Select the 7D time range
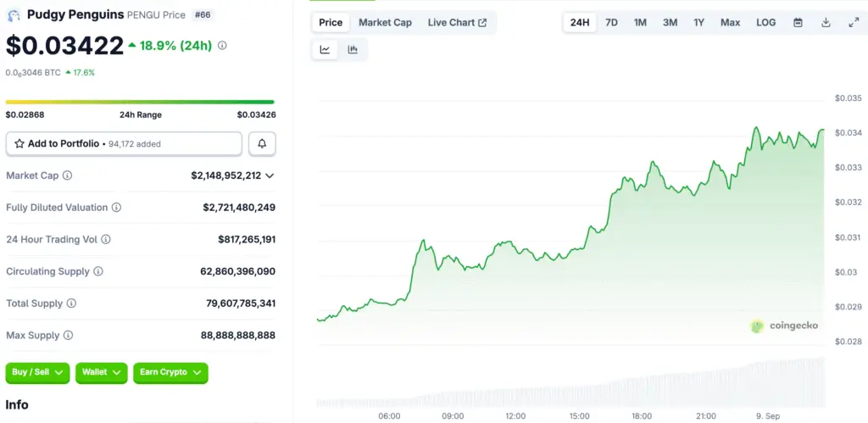 612,23
